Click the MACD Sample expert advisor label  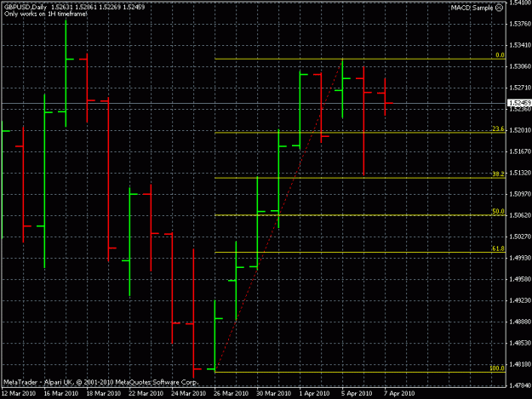[x=472, y=8]
